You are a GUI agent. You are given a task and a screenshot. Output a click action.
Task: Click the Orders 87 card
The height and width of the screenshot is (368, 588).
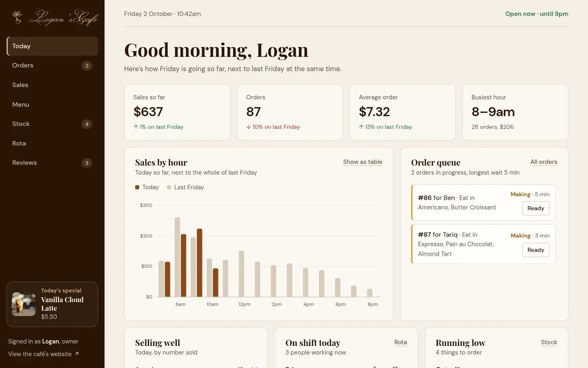click(x=290, y=112)
